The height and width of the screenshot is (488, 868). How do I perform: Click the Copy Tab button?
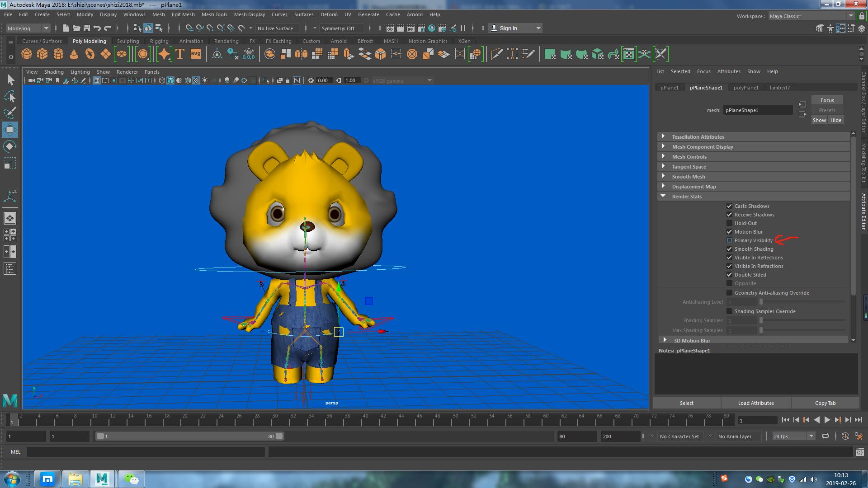point(825,403)
